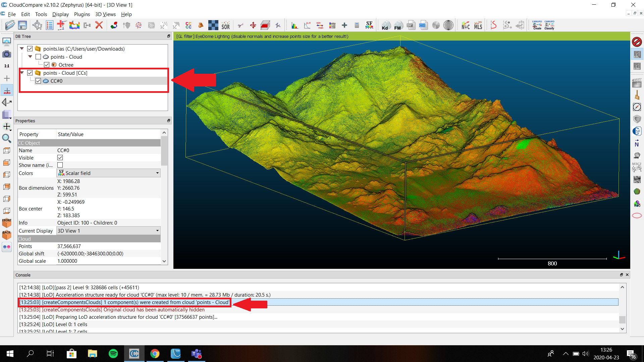Open the Edit menu
This screenshot has height=362, width=644.
click(25, 14)
